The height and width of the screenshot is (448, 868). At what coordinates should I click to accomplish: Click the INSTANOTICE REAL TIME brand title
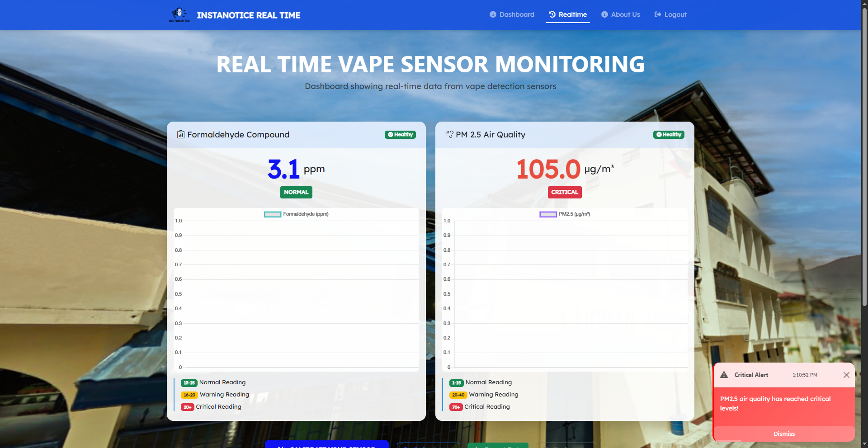click(248, 15)
